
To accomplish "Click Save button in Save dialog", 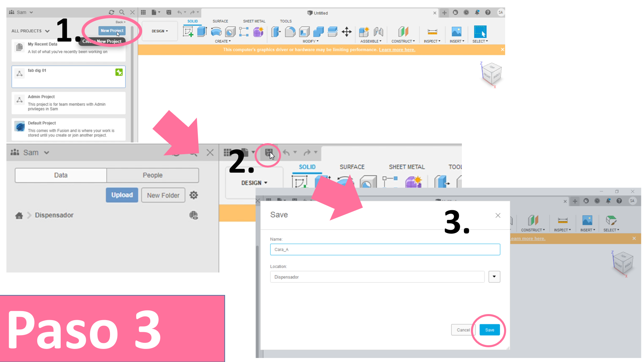I will pos(489,330).
